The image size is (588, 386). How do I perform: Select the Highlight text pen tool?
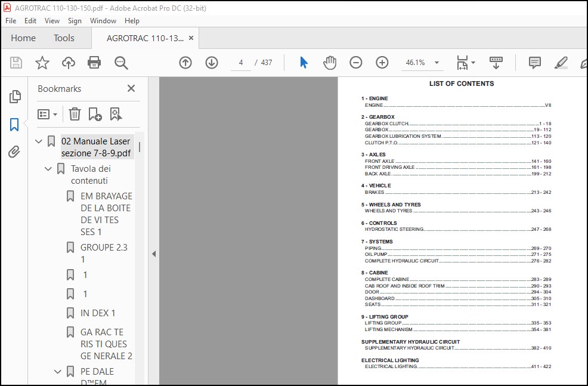click(561, 63)
